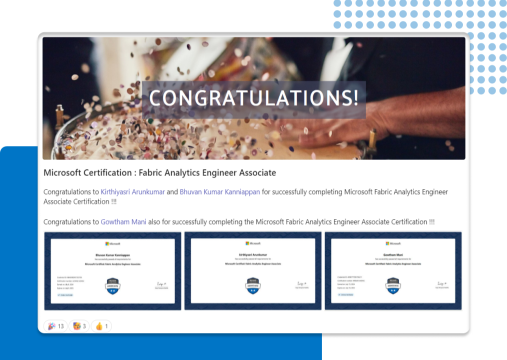Click the Associate badge on Gowtham's certificate
This screenshot has height=360, width=507.
[x=393, y=286]
